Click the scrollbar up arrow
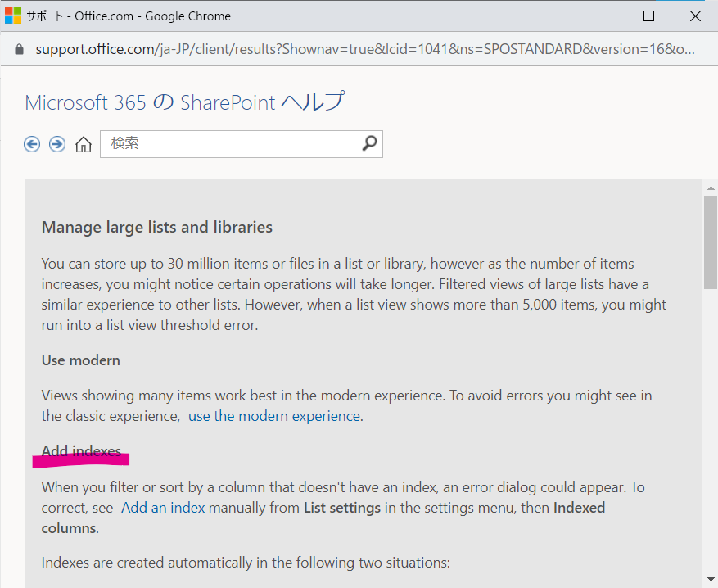The image size is (718, 588). coord(710,188)
